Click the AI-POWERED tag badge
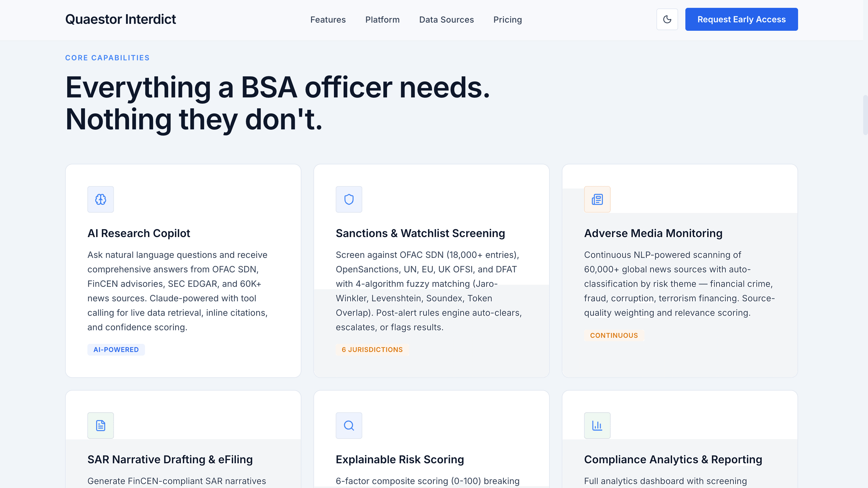Viewport: 868px width, 488px height. click(x=116, y=349)
